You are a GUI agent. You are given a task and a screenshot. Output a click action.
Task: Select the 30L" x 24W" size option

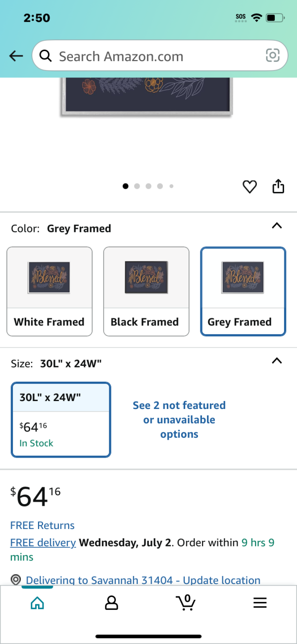pos(61,420)
